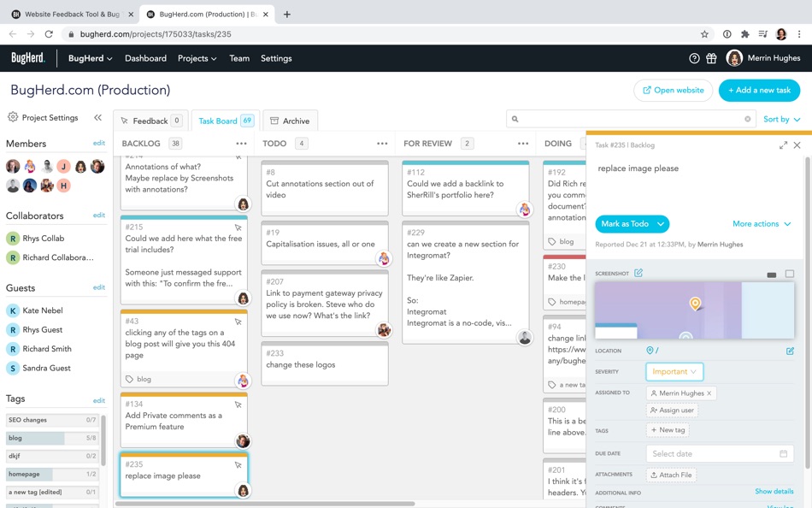Edit the Tags list
Image resolution: width=812 pixels, height=508 pixels.
99,401
